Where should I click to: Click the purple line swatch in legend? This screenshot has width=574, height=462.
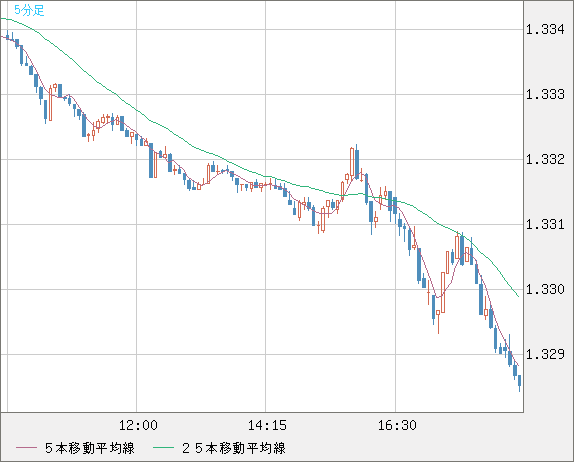click(x=26, y=448)
